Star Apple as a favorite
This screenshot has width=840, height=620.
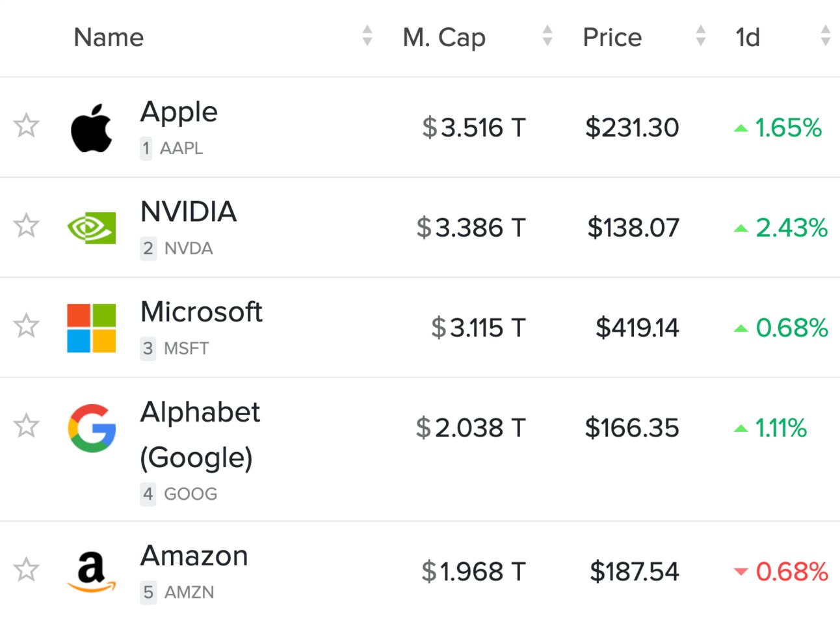click(x=27, y=126)
